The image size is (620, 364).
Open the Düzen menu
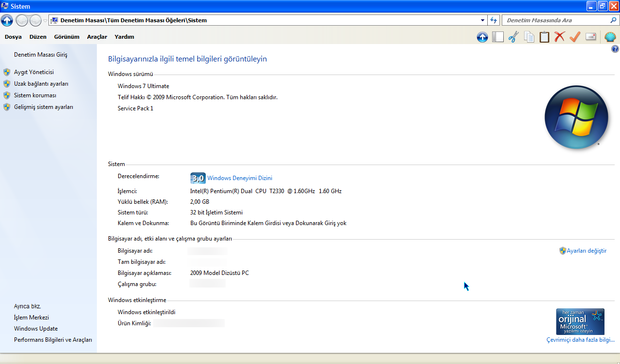click(x=38, y=37)
